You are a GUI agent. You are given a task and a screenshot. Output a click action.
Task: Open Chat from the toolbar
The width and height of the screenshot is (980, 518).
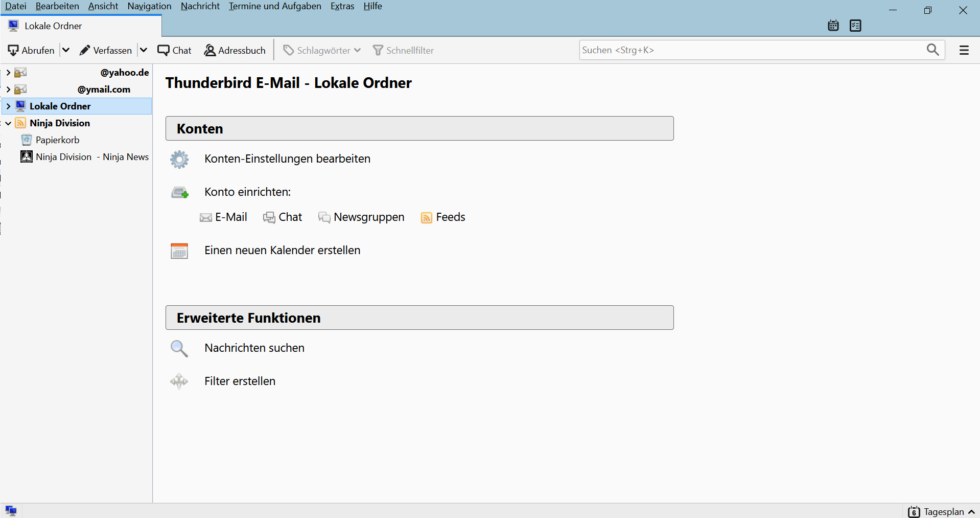coord(174,50)
